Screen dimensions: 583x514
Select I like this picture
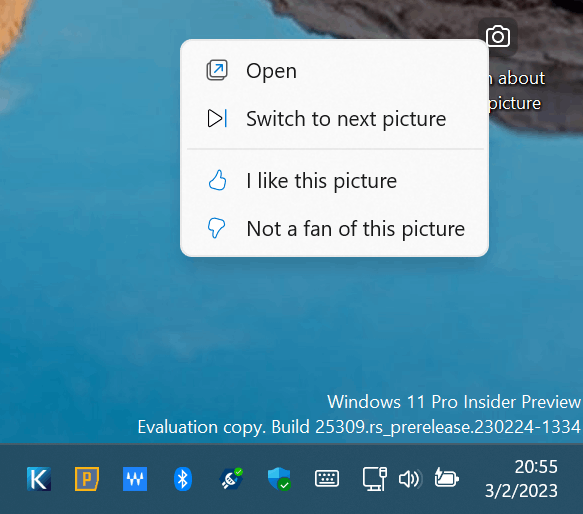[x=334, y=181]
